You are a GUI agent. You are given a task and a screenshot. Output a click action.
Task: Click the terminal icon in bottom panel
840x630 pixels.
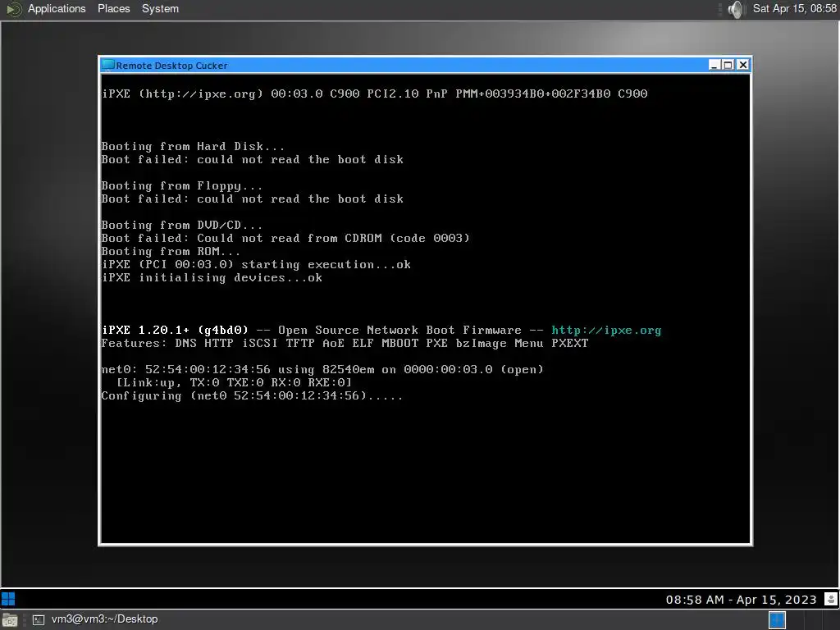pos(39,620)
